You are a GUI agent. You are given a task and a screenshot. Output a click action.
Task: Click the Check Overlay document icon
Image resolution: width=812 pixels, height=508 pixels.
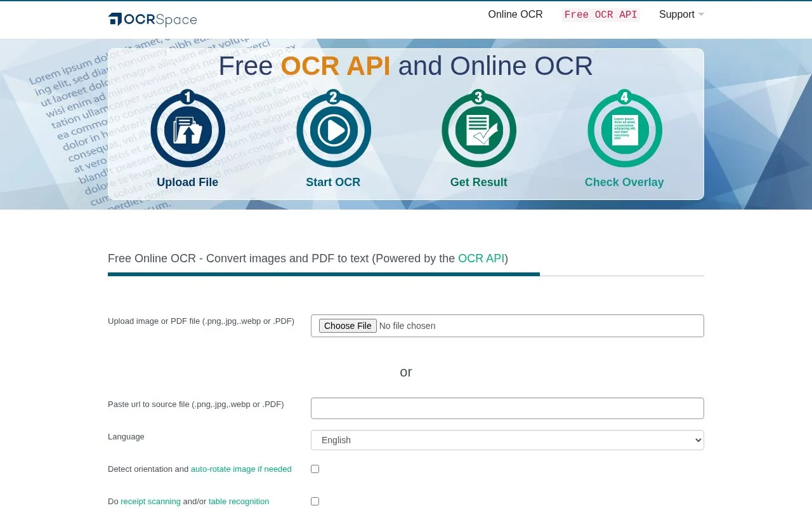(x=625, y=130)
